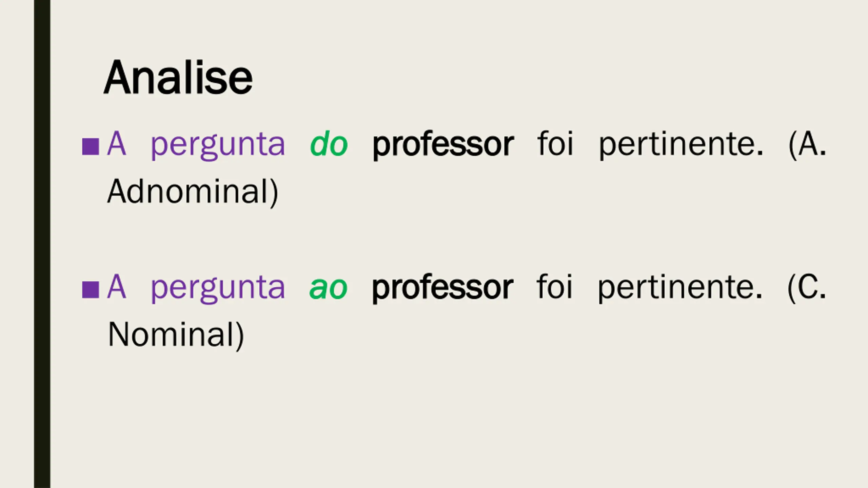Click the dark vertical bar on left
Screen dimensions: 868x488
click(x=42, y=244)
